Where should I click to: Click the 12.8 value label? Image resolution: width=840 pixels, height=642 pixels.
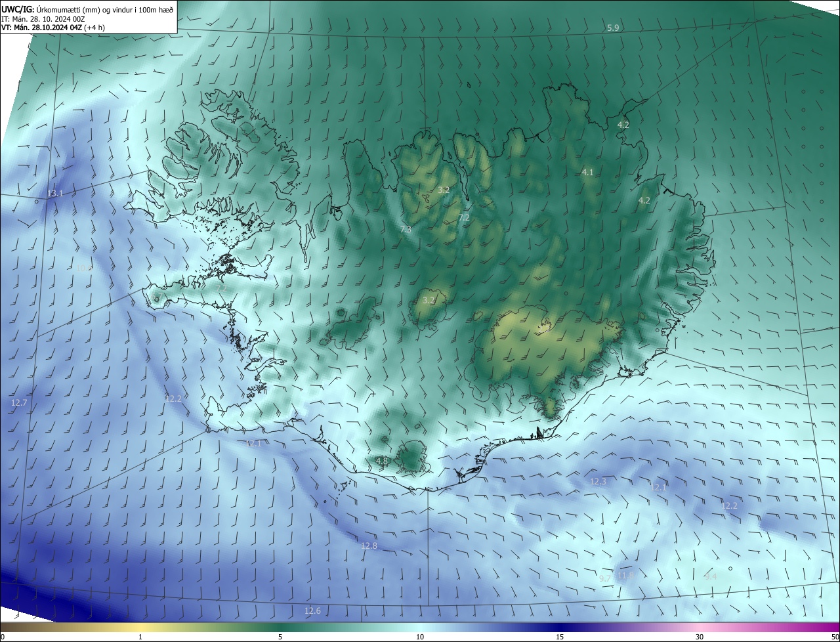click(369, 546)
